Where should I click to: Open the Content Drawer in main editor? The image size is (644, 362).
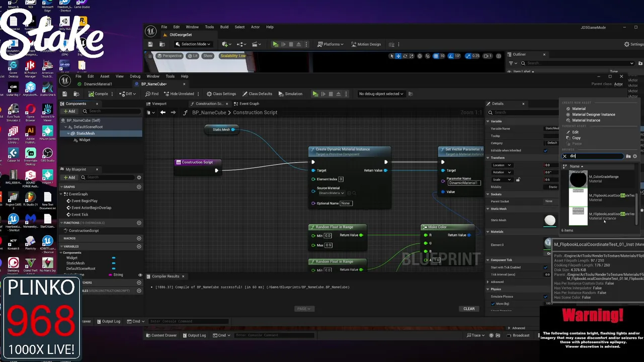click(161, 335)
